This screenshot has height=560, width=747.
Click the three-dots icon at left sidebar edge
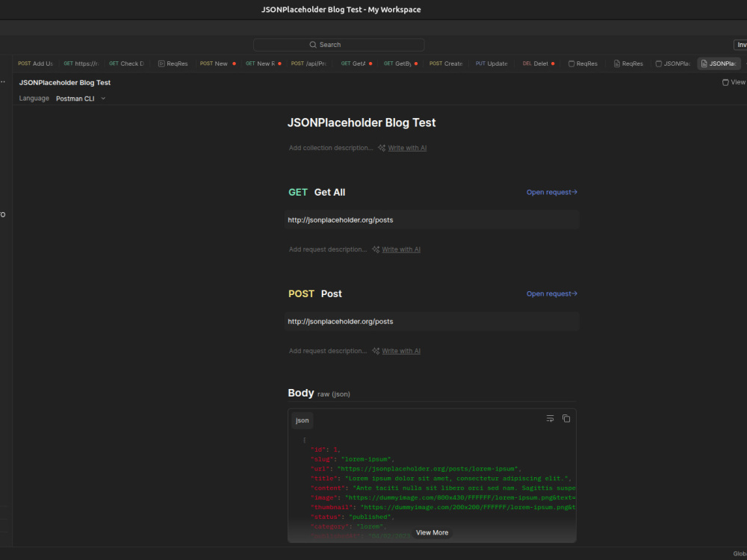(3, 82)
